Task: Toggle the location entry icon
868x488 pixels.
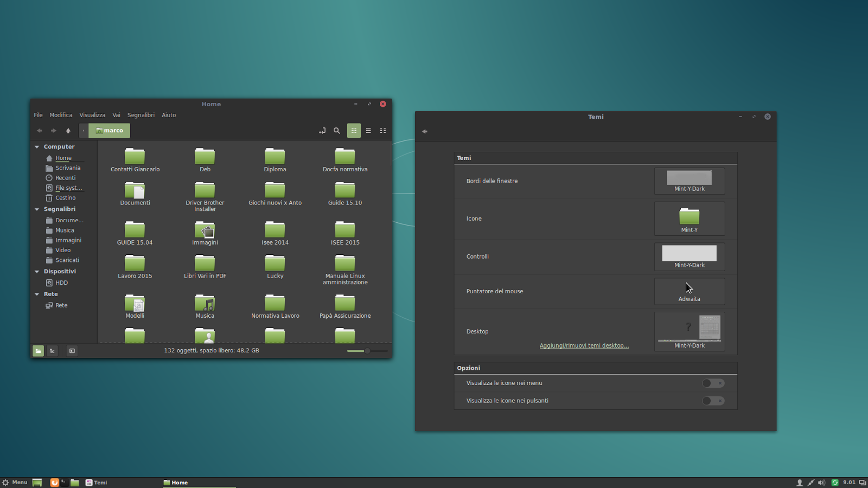Action: click(322, 131)
